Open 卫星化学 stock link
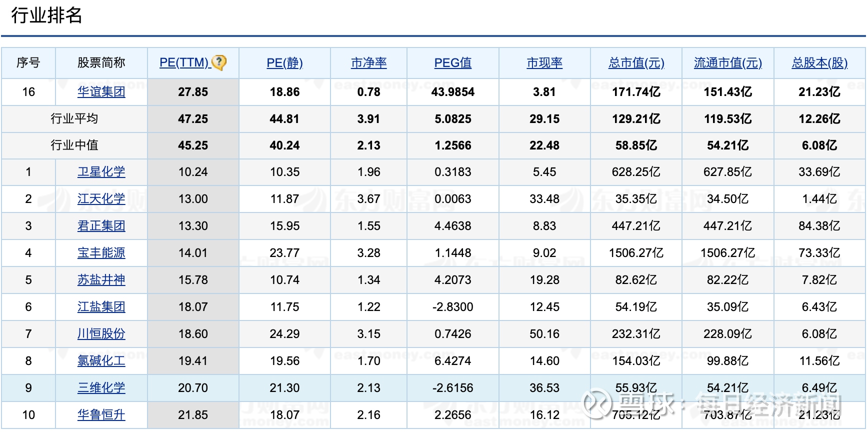The image size is (868, 432). pyautogui.click(x=101, y=172)
